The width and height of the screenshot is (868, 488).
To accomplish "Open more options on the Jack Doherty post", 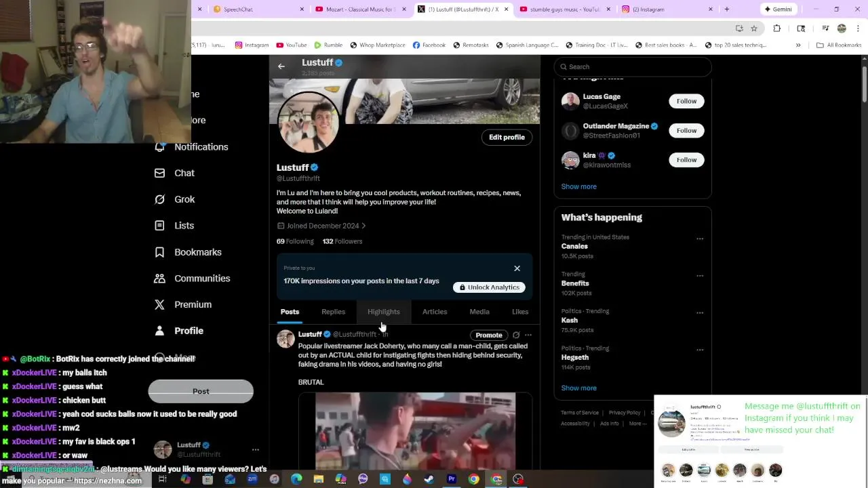I will click(x=528, y=335).
